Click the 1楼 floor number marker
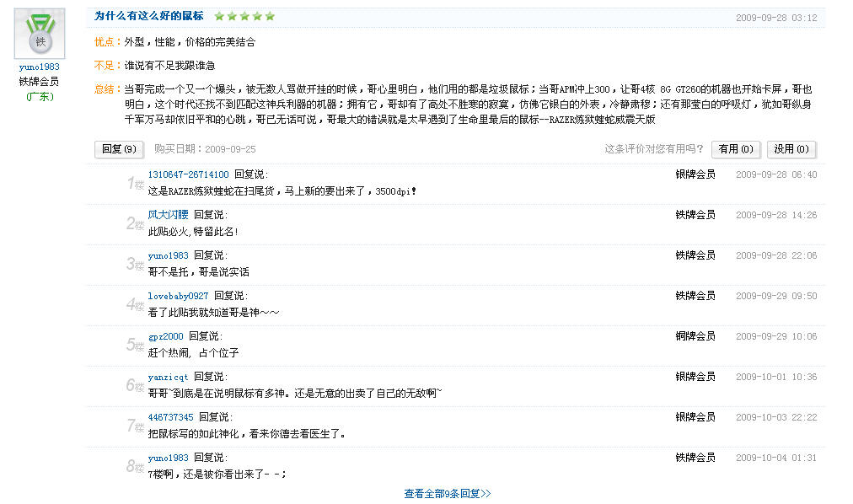853x504 pixels. click(135, 183)
